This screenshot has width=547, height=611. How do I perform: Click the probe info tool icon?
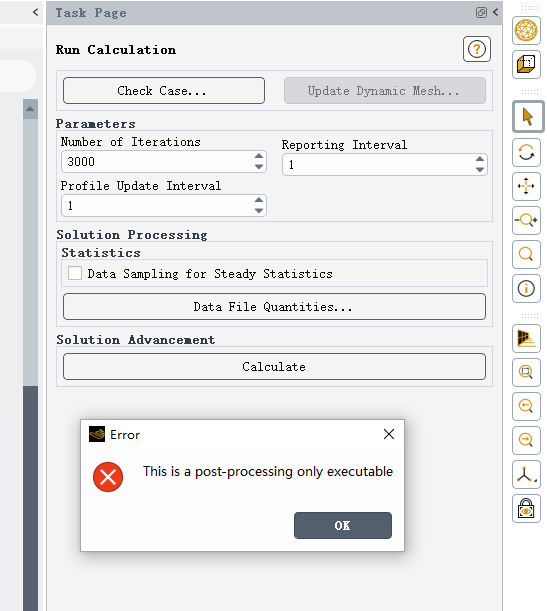point(526,288)
